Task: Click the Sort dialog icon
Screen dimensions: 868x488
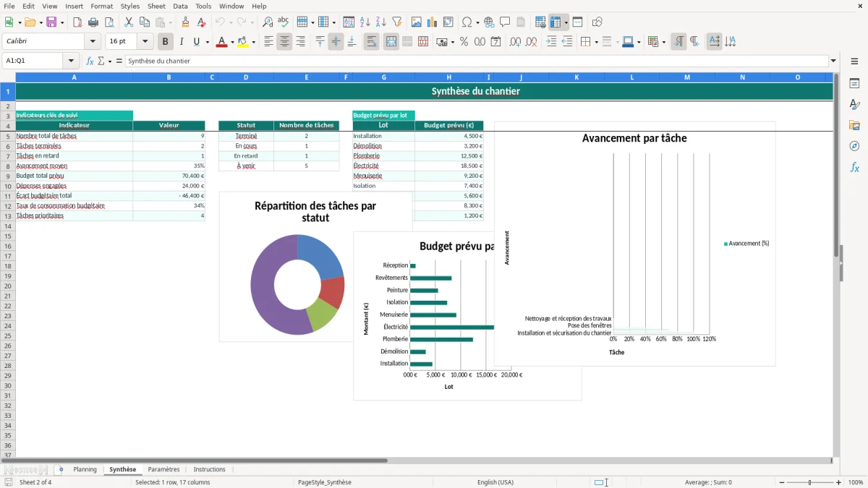Action: pyautogui.click(x=349, y=22)
